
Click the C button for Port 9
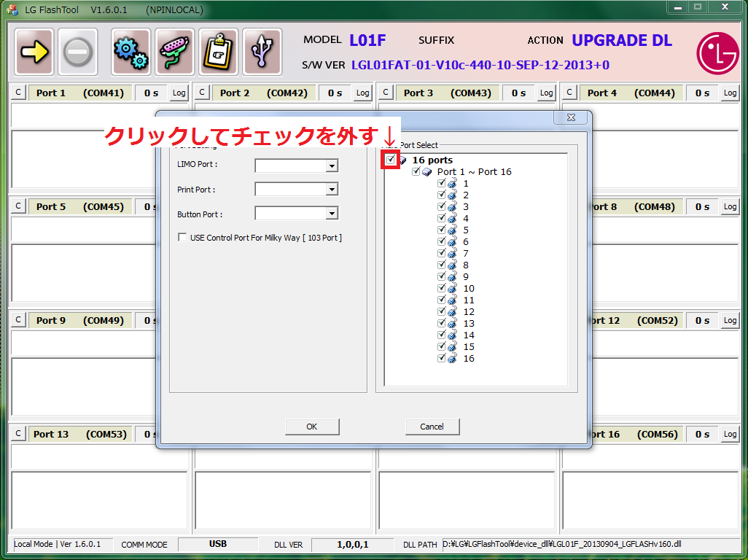click(x=18, y=319)
